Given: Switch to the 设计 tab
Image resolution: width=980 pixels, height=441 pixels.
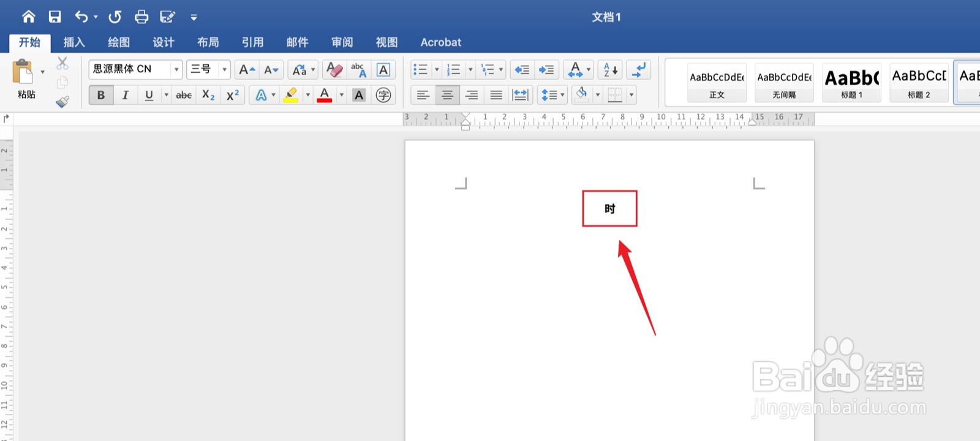Looking at the screenshot, I should point(164,42).
